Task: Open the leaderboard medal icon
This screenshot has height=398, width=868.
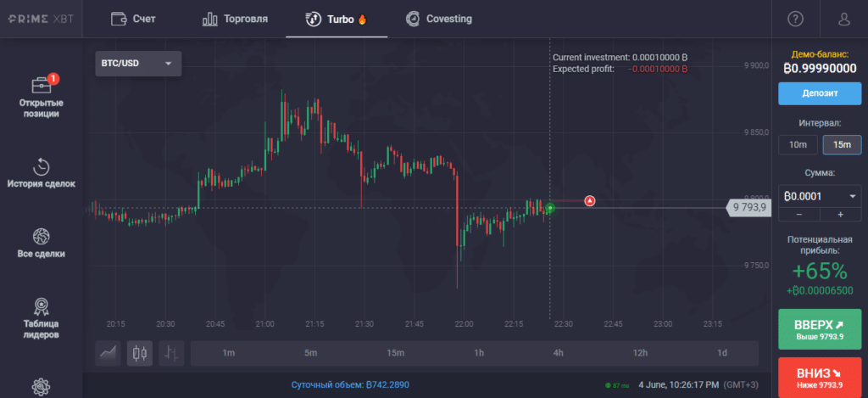Action: tap(41, 306)
